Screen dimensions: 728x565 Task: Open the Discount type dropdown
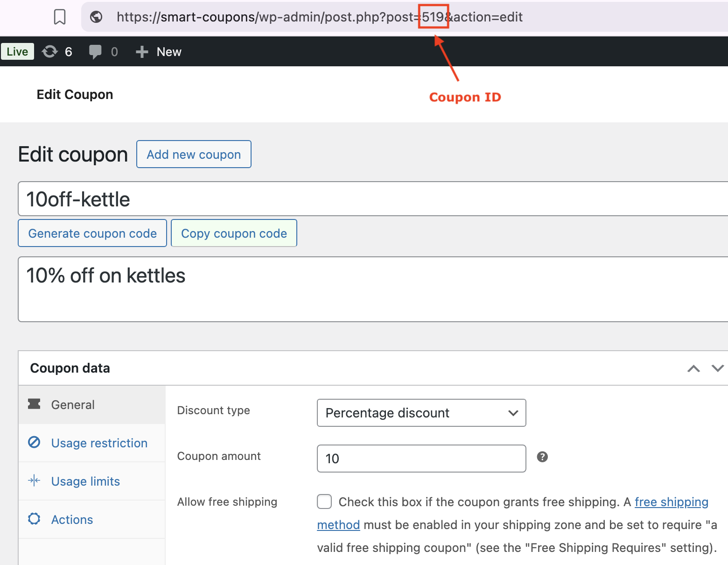coord(421,413)
